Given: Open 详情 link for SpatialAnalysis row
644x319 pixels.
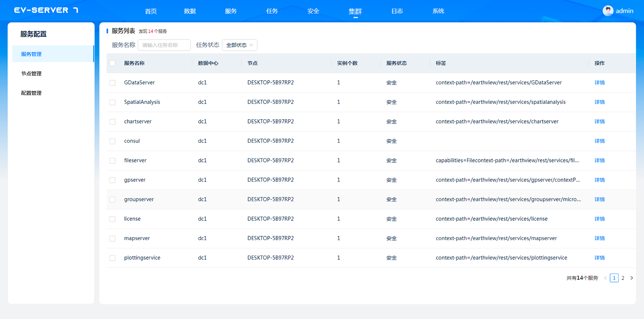Looking at the screenshot, I should pyautogui.click(x=599, y=102).
